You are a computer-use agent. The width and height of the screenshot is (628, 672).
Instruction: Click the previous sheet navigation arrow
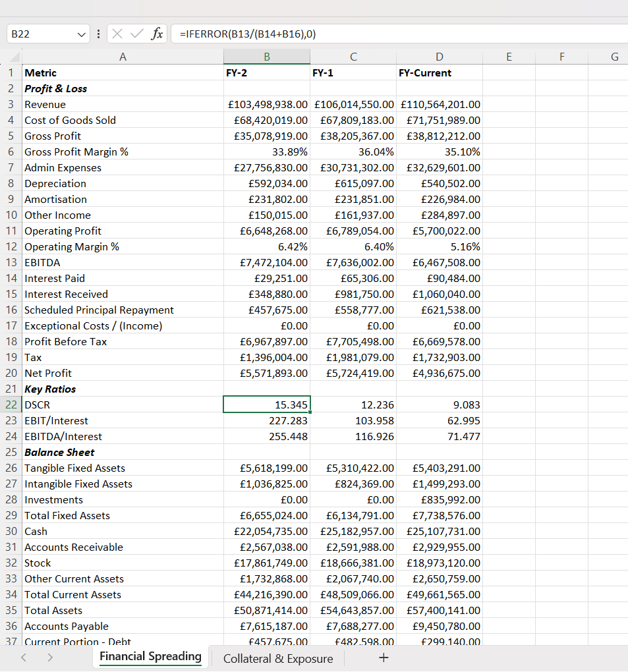[24, 658]
